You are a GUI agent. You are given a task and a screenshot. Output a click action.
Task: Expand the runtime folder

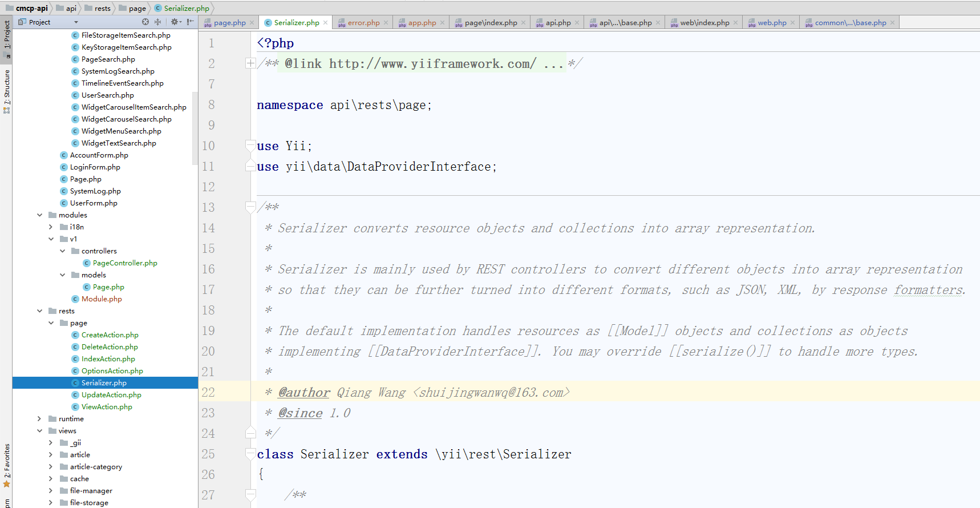tap(39, 419)
